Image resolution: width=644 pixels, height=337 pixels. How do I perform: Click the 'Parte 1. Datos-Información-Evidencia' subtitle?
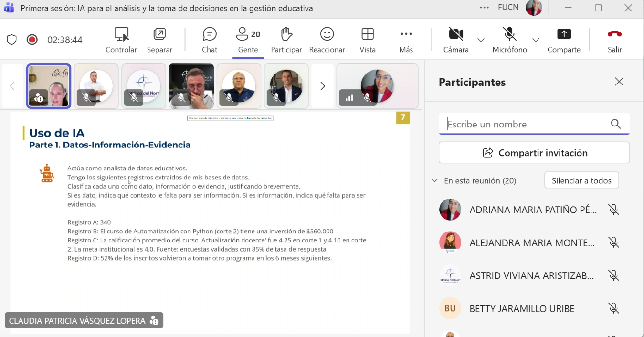coord(110,145)
